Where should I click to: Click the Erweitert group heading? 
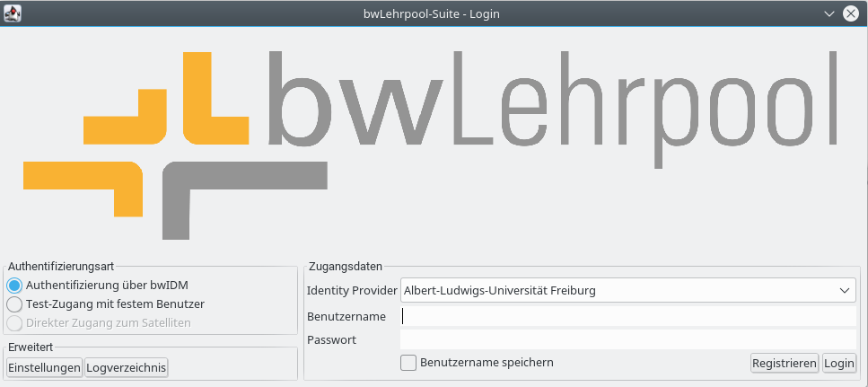[x=31, y=347]
